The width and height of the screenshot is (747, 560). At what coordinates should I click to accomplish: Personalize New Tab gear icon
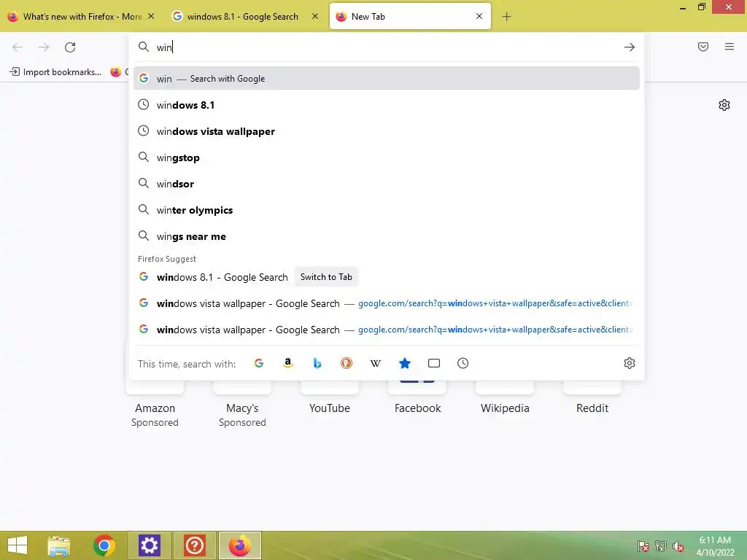click(724, 105)
